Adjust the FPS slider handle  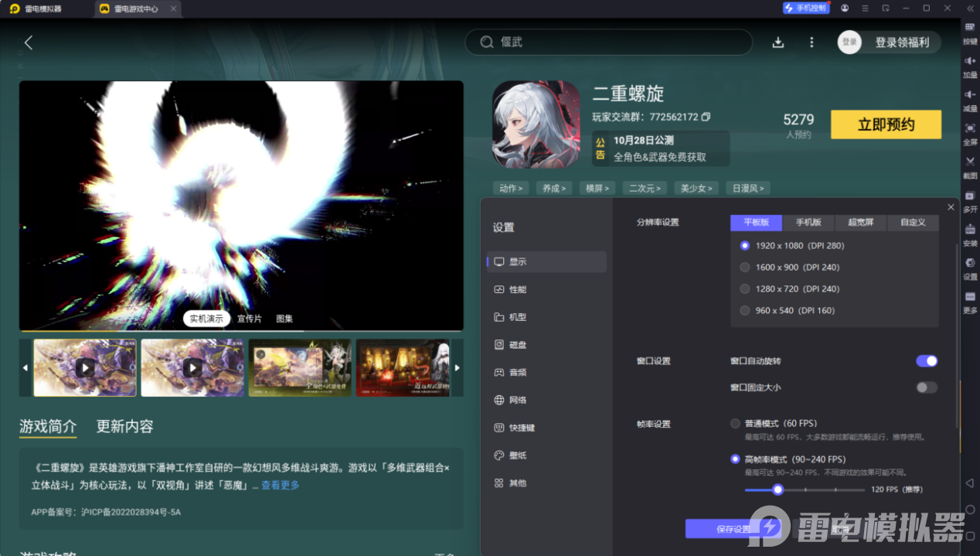778,489
